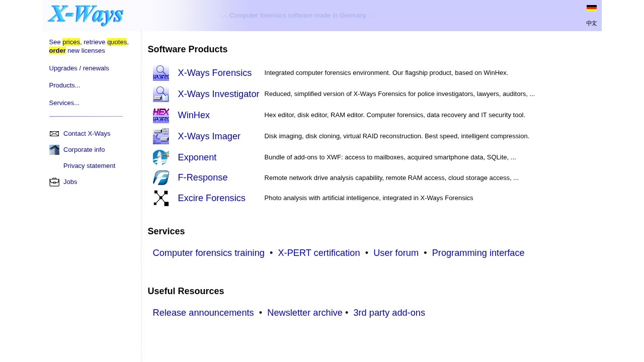Click the WinHex HEX icon

tap(161, 115)
